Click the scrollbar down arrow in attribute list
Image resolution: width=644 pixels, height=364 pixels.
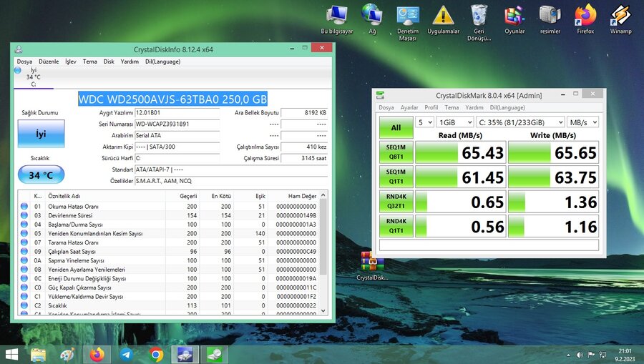[323, 311]
